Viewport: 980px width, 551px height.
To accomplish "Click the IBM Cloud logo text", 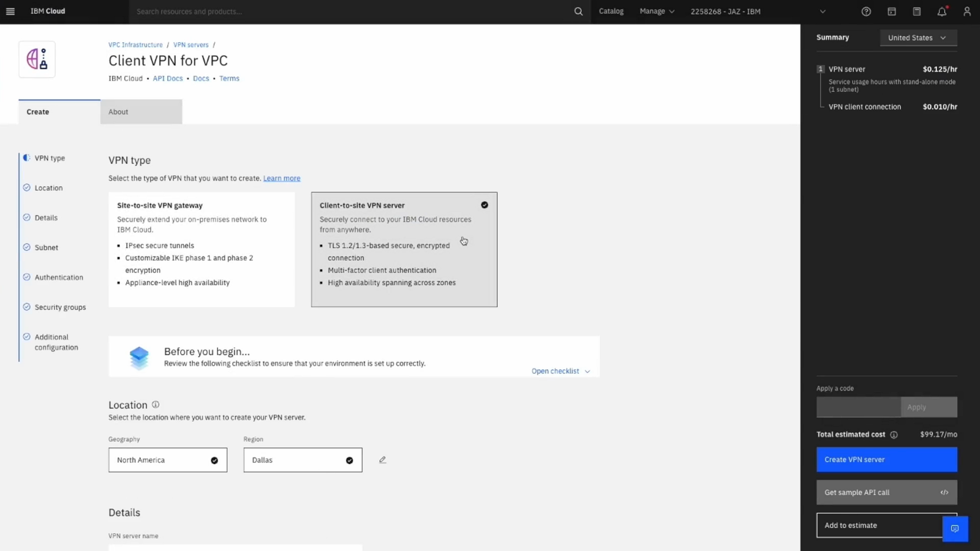I will coord(48,11).
